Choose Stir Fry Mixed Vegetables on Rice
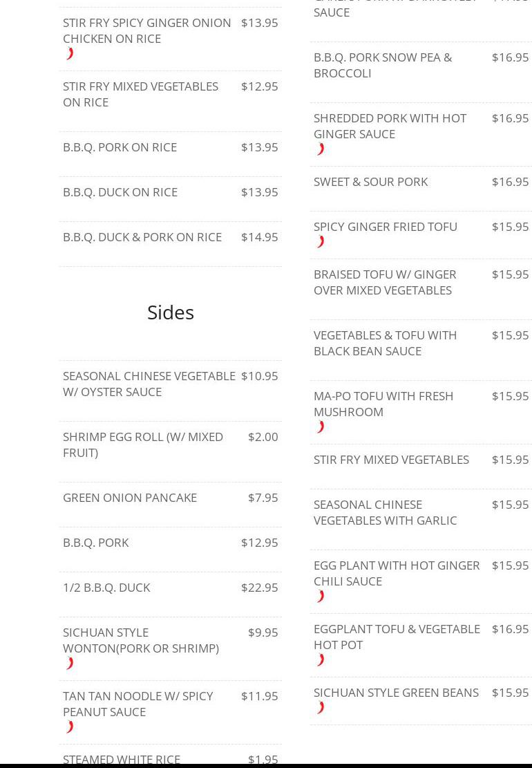Screen dimensions: 532x768 point(140,94)
